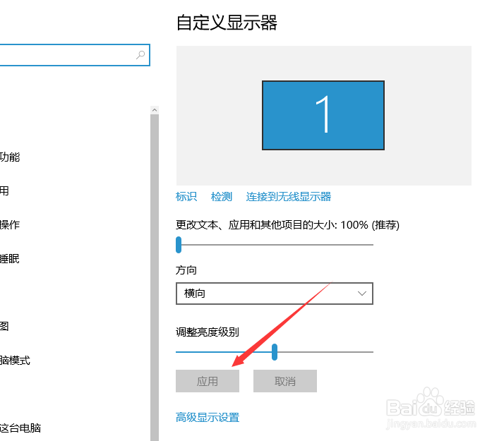The width and height of the screenshot is (504, 441).
Task: Open 高级显示设置 advanced display settings
Action: [x=208, y=417]
